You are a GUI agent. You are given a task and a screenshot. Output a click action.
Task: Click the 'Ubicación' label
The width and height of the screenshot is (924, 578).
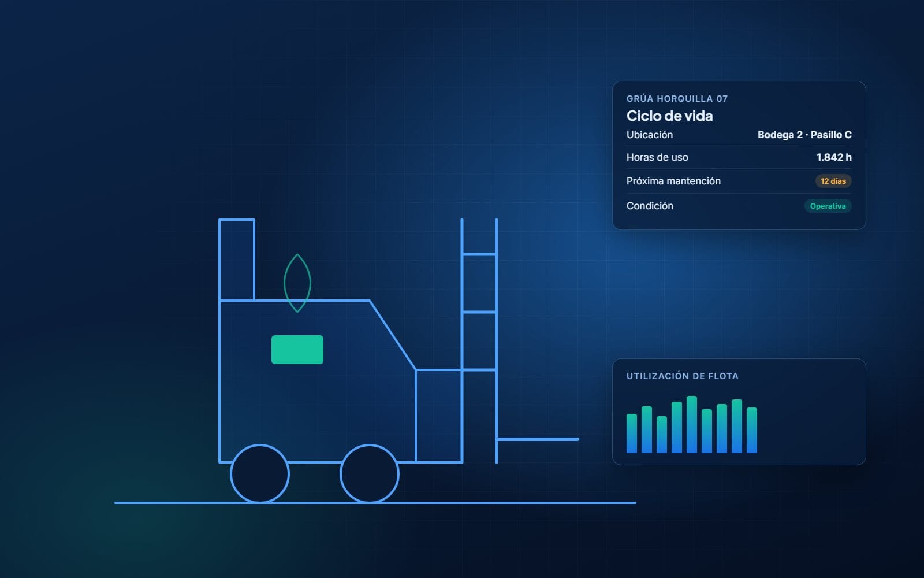(x=650, y=135)
